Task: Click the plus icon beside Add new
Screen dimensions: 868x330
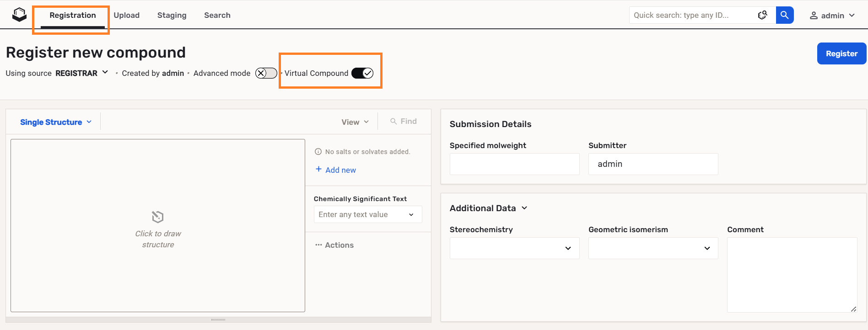Action: [318, 169]
